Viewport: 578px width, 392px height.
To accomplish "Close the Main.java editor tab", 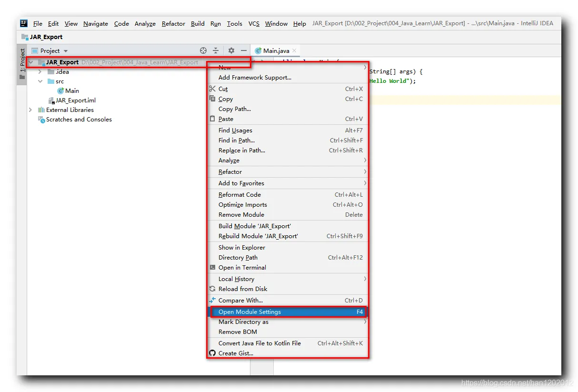I will 294,50.
